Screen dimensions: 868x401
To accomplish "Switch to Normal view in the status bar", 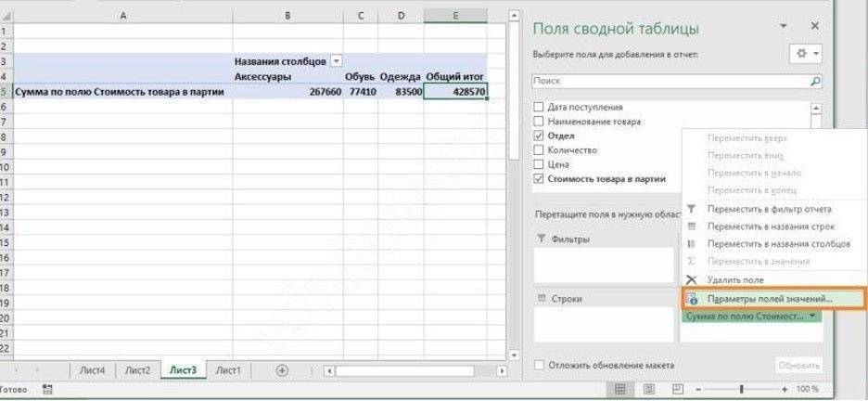I will pos(622,389).
